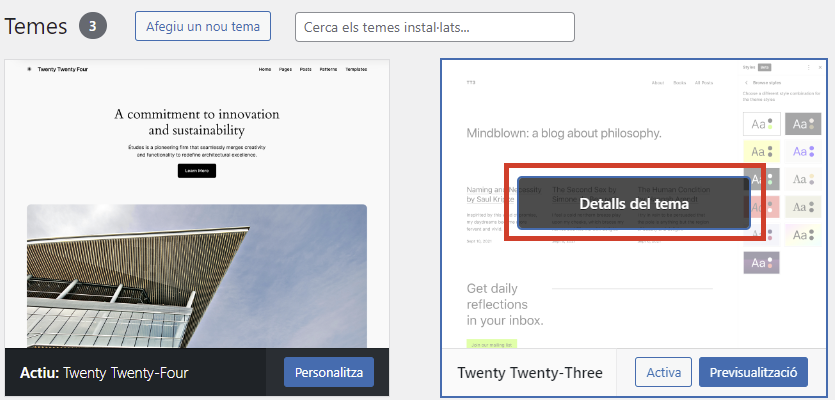Click the 'Temes' page heading
The image size is (835, 400).
36,27
